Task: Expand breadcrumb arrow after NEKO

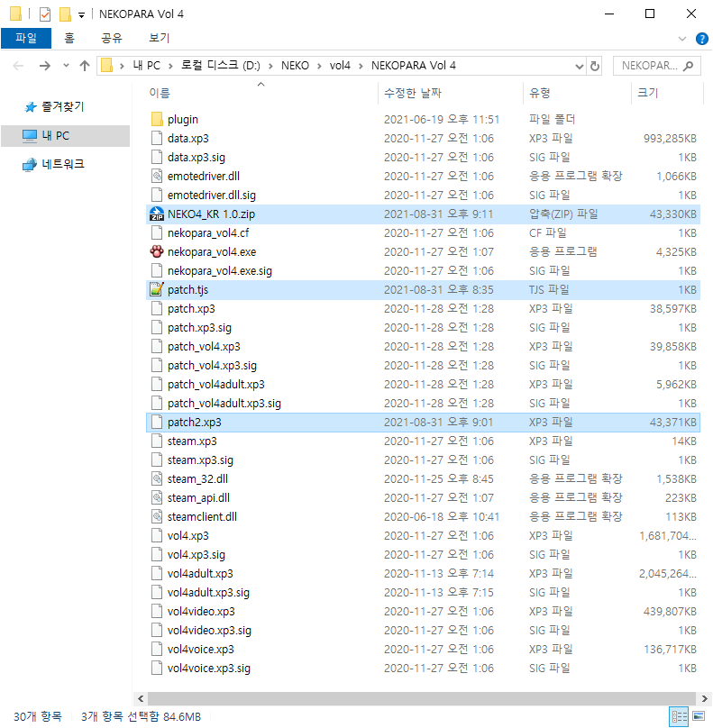Action: click(320, 66)
